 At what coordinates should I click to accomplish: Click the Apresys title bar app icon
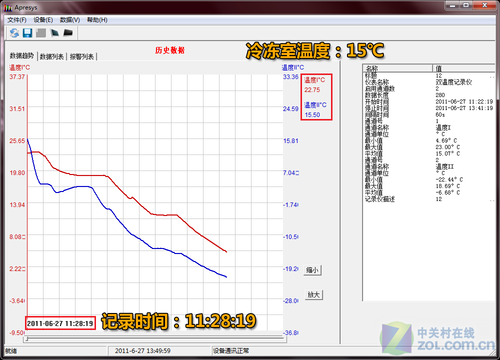(x=8, y=7)
